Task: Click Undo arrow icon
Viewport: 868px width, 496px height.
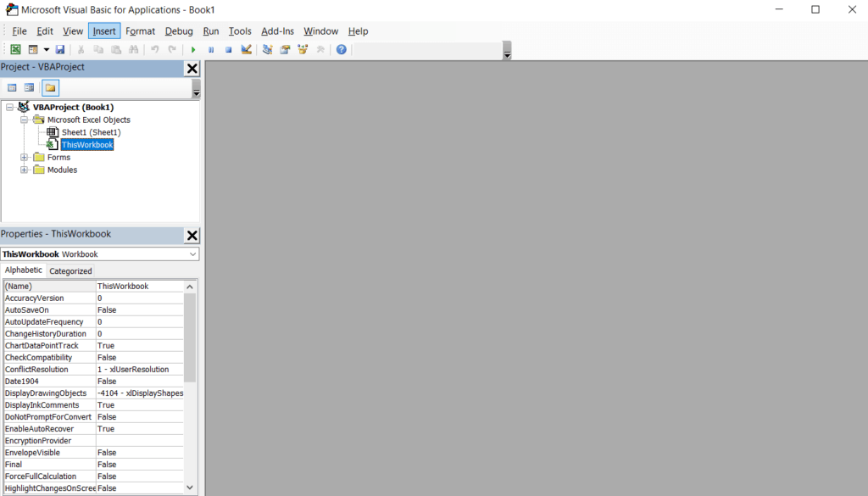Action: point(155,50)
